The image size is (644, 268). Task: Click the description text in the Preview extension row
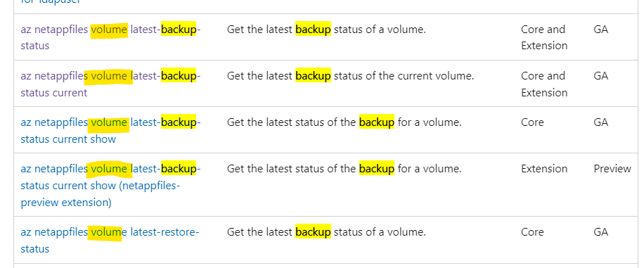344,169
